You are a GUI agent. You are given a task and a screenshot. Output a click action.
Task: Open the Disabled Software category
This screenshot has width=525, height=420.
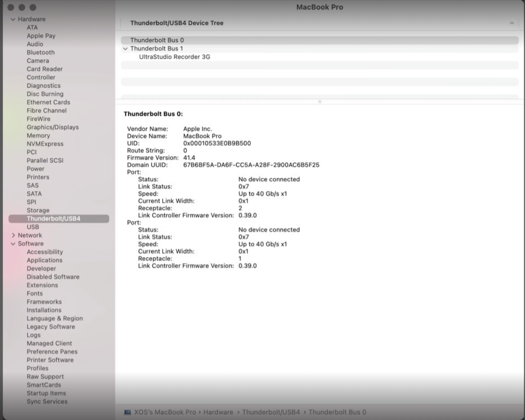point(53,277)
